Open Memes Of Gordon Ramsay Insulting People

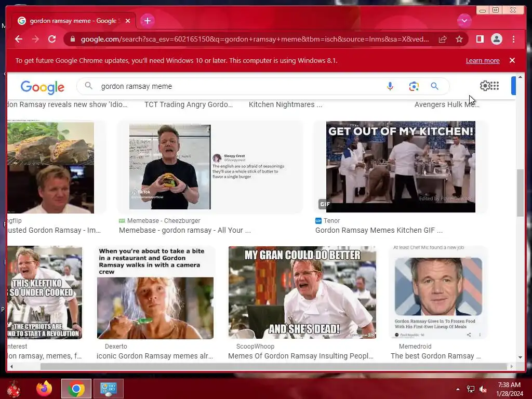301,356
